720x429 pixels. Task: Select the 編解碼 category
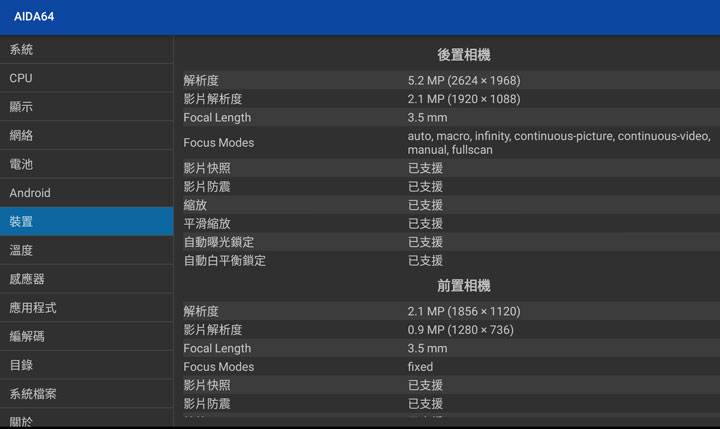click(86, 337)
